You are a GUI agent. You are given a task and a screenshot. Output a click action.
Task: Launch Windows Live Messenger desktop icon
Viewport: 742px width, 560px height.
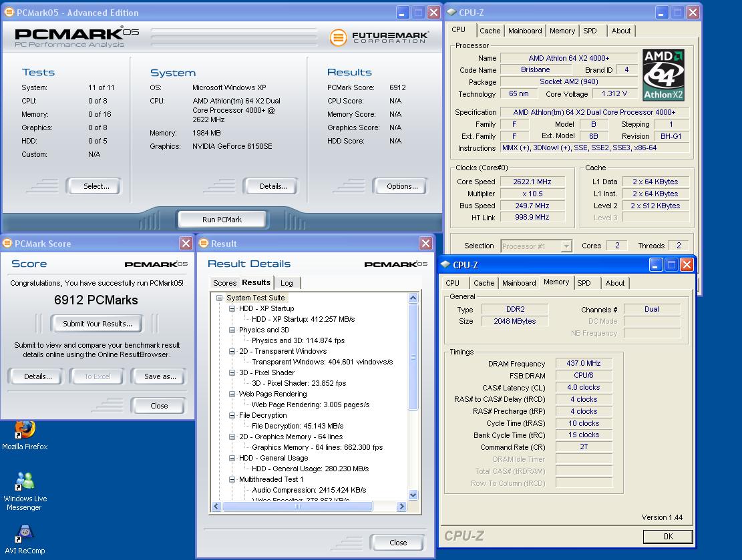pos(25,492)
